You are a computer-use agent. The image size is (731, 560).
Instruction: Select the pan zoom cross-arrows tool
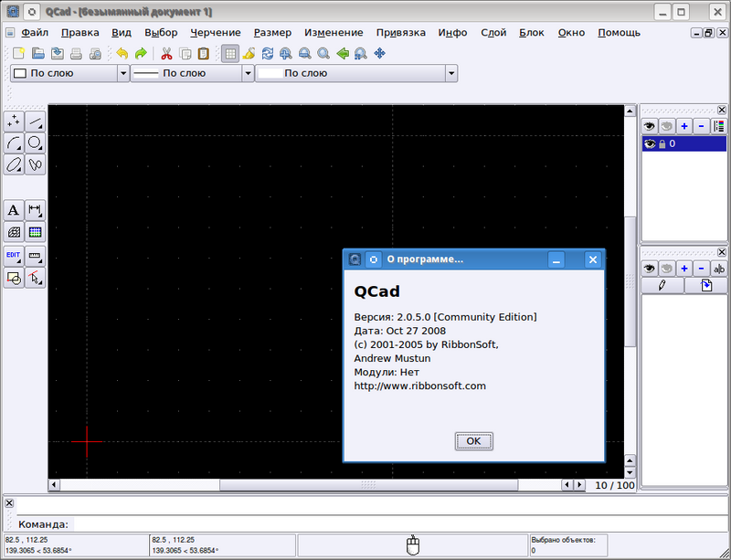tap(379, 54)
